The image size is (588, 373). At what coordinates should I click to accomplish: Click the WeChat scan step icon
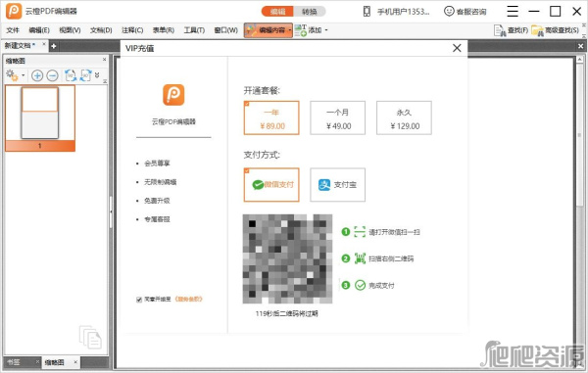[360, 232]
